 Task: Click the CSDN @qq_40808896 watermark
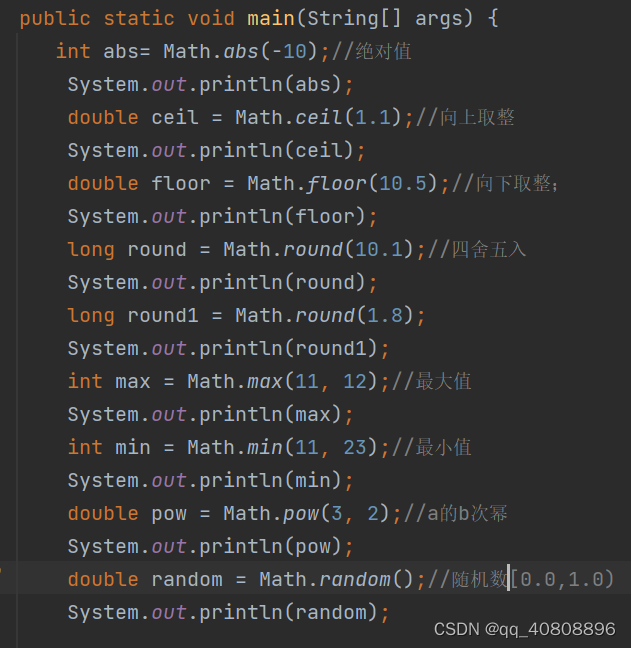click(525, 629)
